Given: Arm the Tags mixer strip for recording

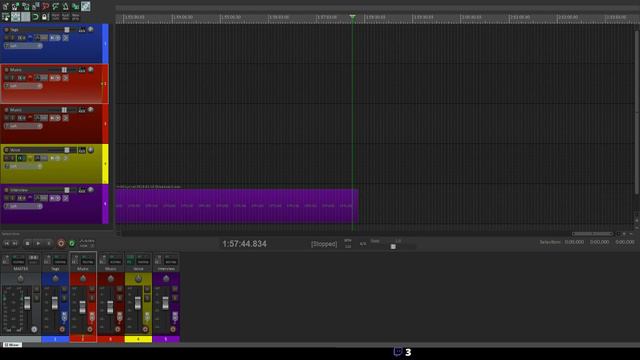Looking at the screenshot, I should coord(62,329).
